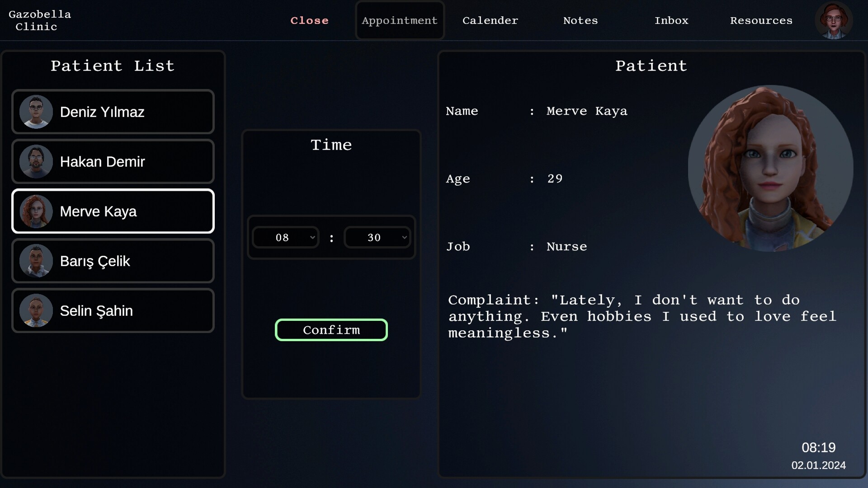Confirm the 08:30 appointment time
Screen dimensions: 868x488
point(331,330)
